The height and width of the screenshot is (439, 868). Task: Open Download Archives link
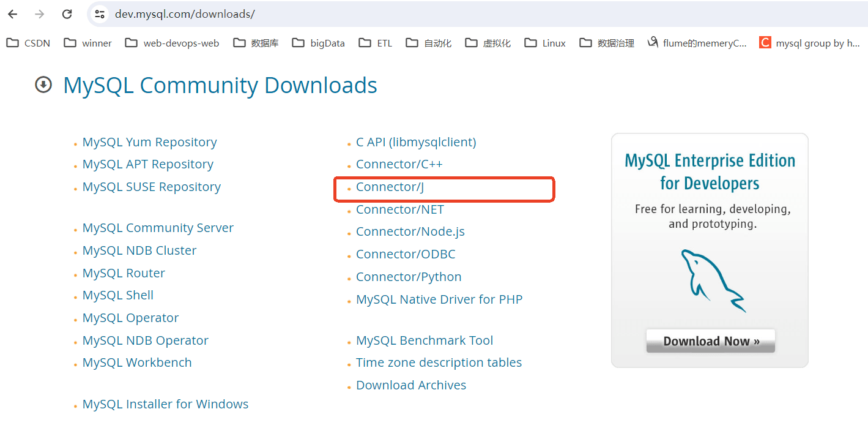[x=411, y=385]
